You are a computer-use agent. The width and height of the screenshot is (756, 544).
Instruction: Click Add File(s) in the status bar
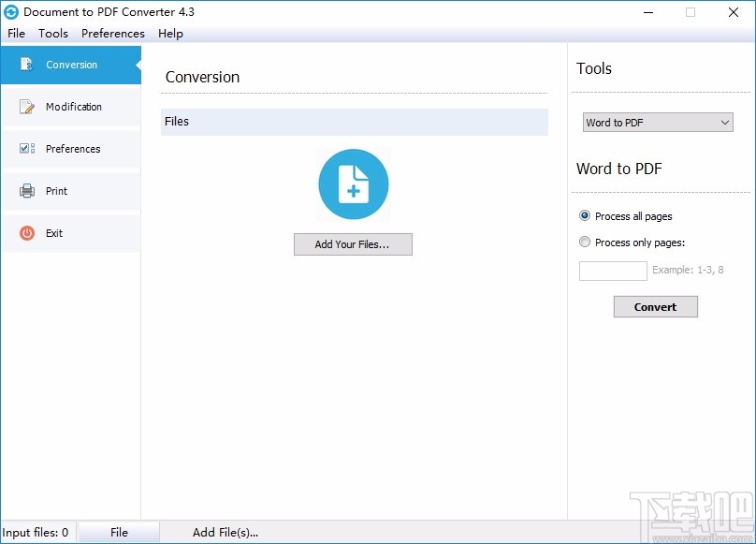coord(225,531)
